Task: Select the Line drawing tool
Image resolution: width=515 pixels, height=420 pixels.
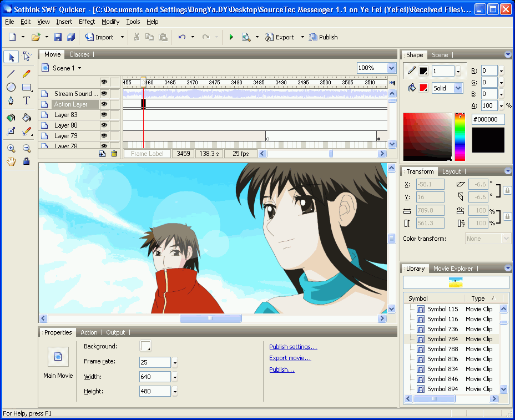Action: pos(11,73)
